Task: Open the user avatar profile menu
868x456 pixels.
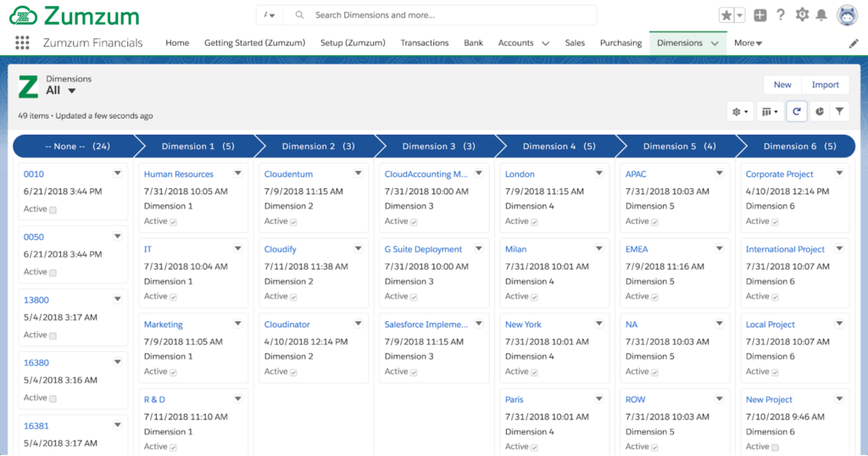Action: pyautogui.click(x=847, y=15)
